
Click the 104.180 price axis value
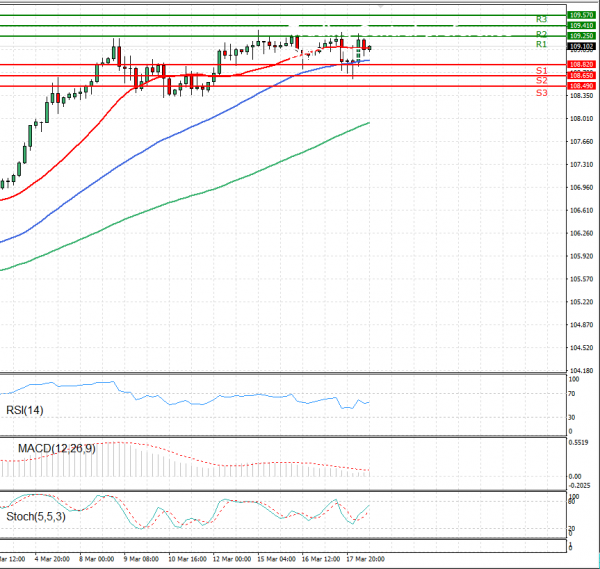click(x=582, y=371)
